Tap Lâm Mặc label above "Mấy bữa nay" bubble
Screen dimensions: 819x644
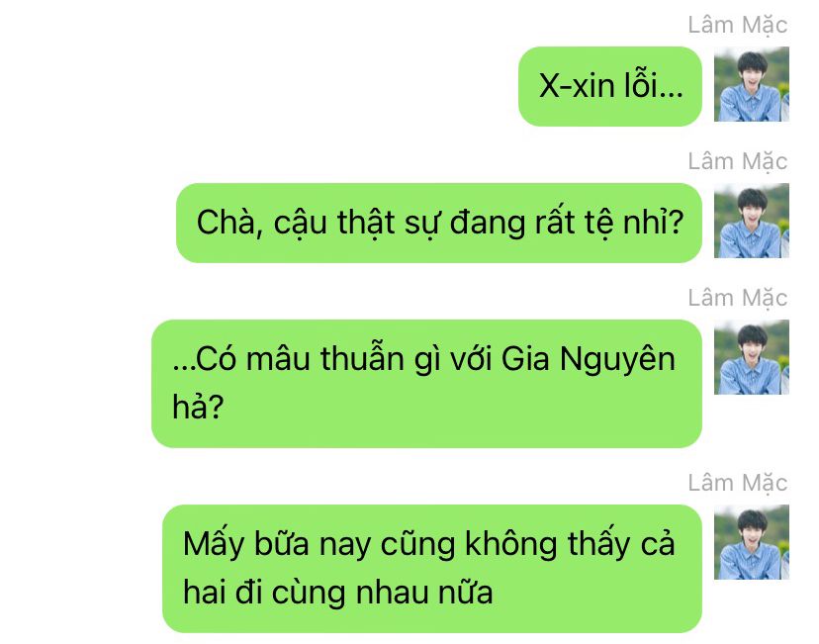(x=738, y=483)
